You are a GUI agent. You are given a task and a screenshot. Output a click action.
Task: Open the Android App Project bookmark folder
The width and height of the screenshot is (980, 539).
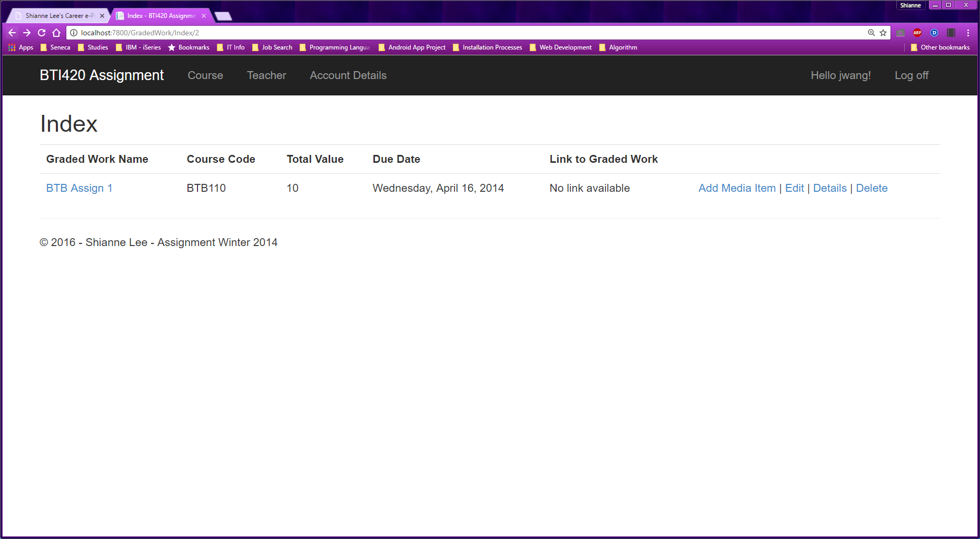tap(412, 47)
